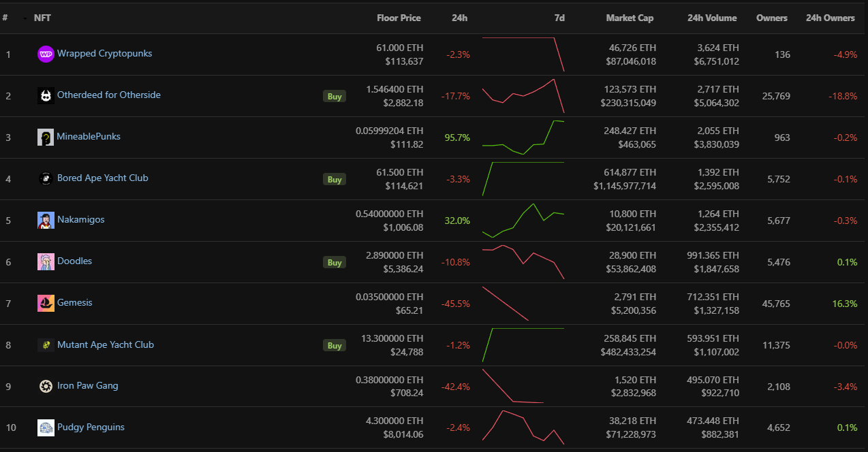Click the 7d column header
868x452 pixels.
tap(559, 18)
